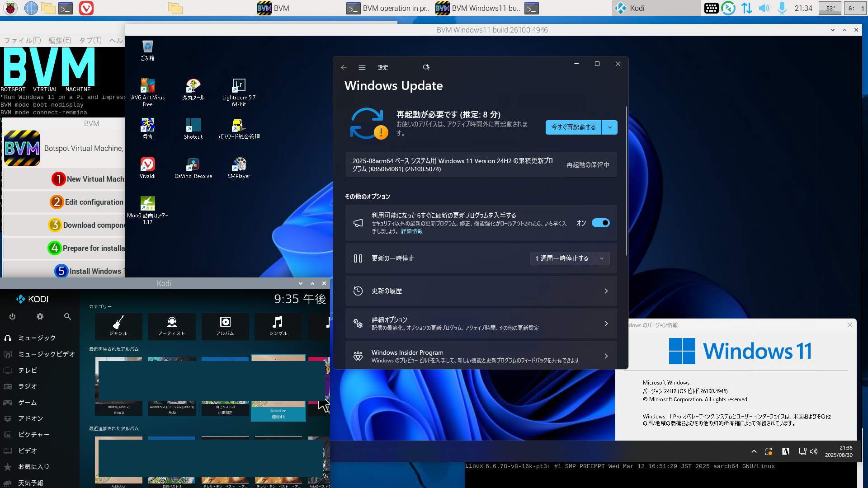Click the Windows Settings hamburger menu icon
Viewport: 868px width, 488px height.
point(362,67)
